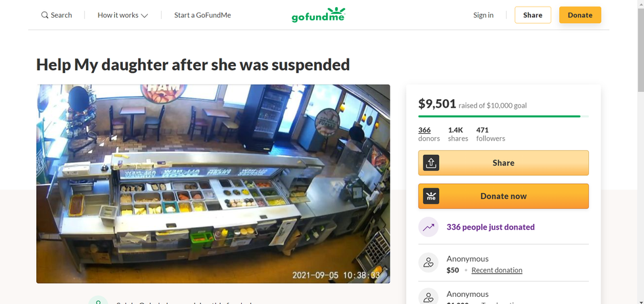The width and height of the screenshot is (644, 304).
Task: Open Start a GoFundMe page
Action: coord(202,15)
